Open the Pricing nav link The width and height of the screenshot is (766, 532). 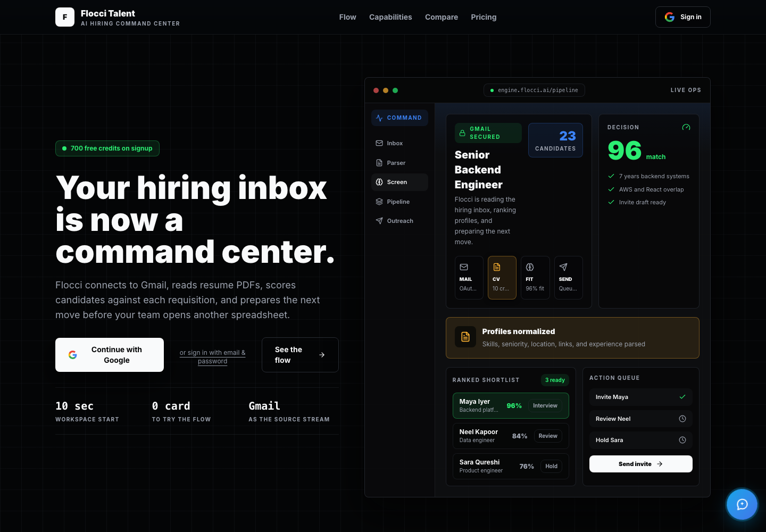[x=484, y=17]
